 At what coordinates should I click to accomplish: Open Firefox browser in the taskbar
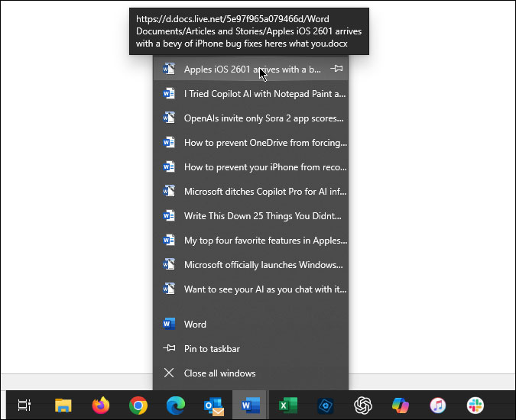click(100, 405)
